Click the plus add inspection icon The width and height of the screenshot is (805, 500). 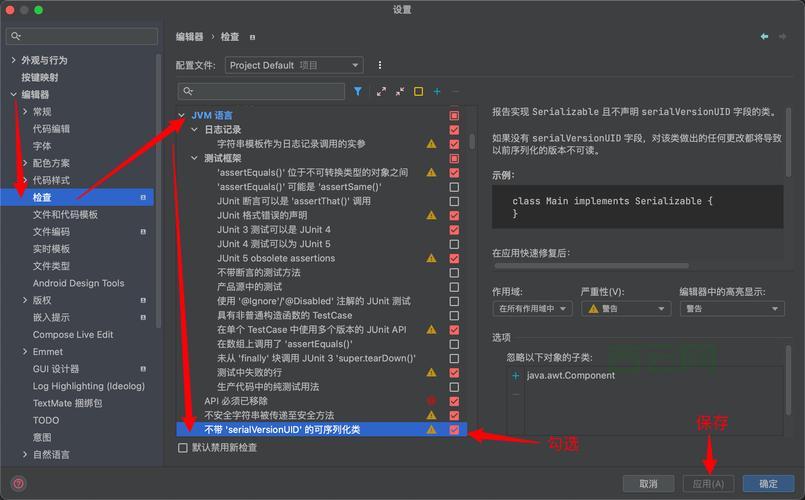click(437, 91)
